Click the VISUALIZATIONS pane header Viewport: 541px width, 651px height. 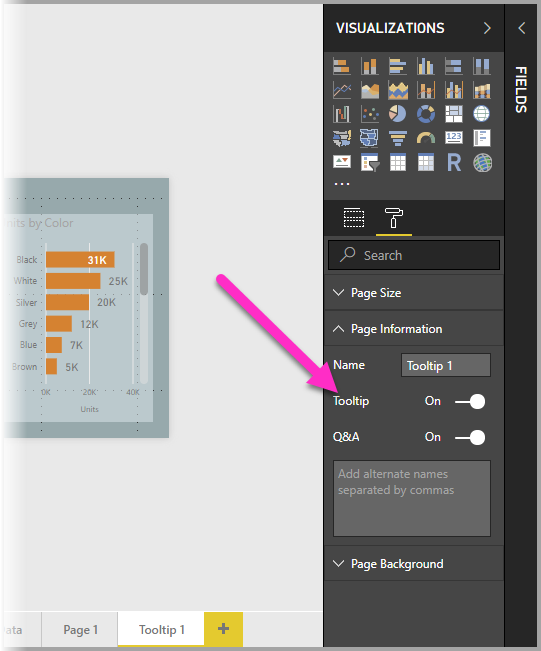point(390,28)
